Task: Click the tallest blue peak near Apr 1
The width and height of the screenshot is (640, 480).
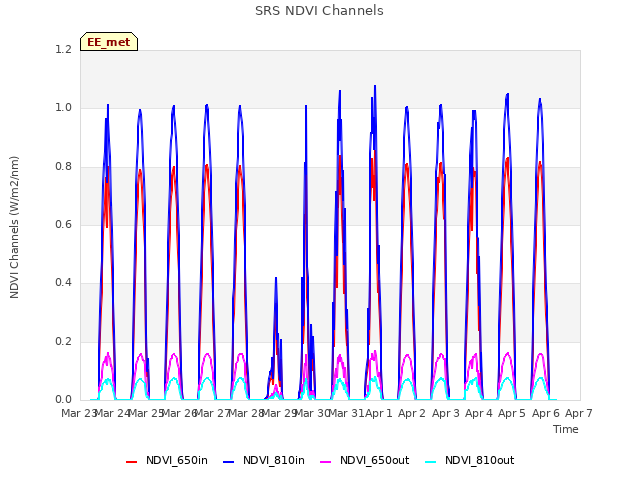Action: point(375,87)
